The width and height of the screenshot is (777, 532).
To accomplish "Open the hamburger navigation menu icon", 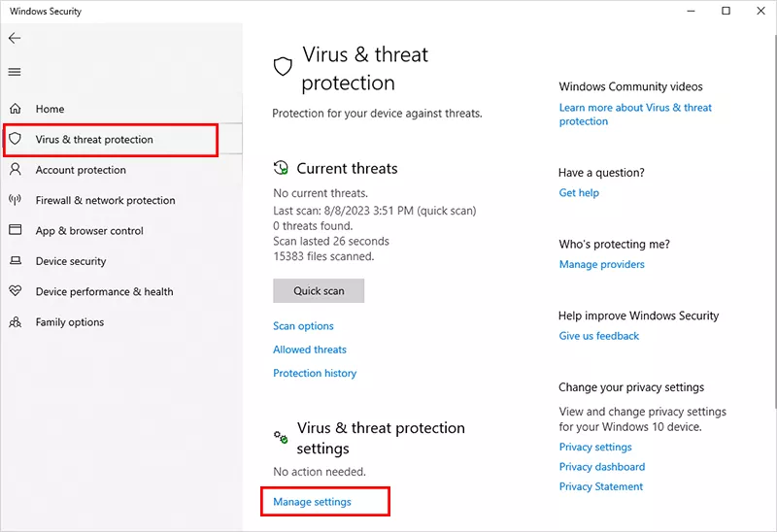I will point(15,72).
